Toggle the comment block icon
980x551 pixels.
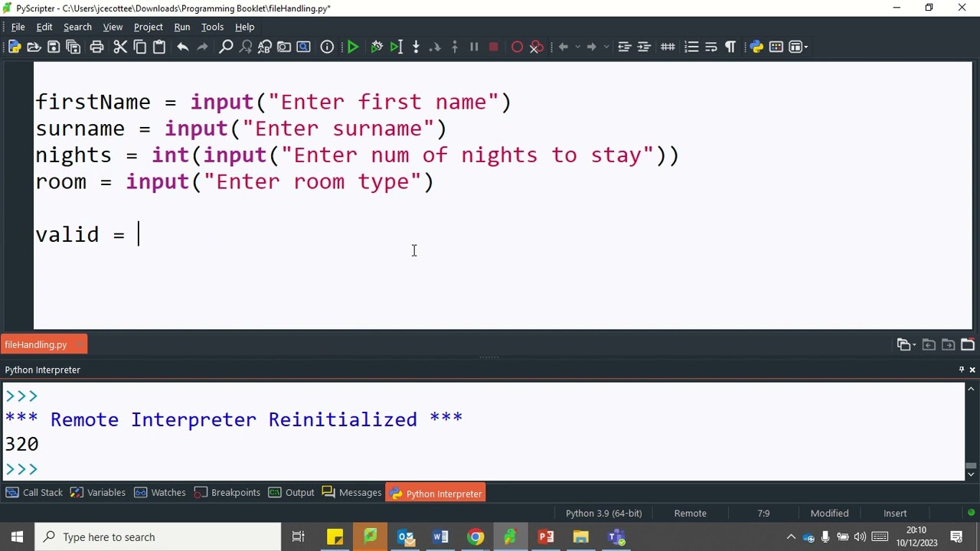[668, 47]
